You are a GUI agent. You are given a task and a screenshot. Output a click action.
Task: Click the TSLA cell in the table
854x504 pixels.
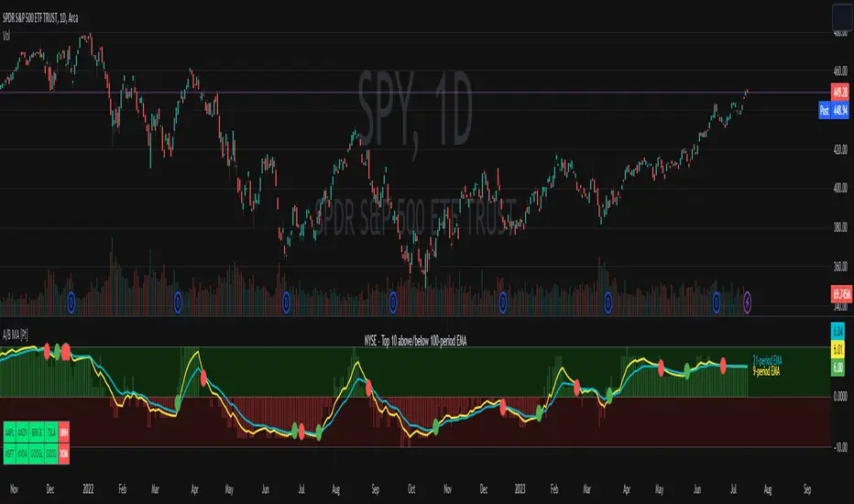point(51,433)
